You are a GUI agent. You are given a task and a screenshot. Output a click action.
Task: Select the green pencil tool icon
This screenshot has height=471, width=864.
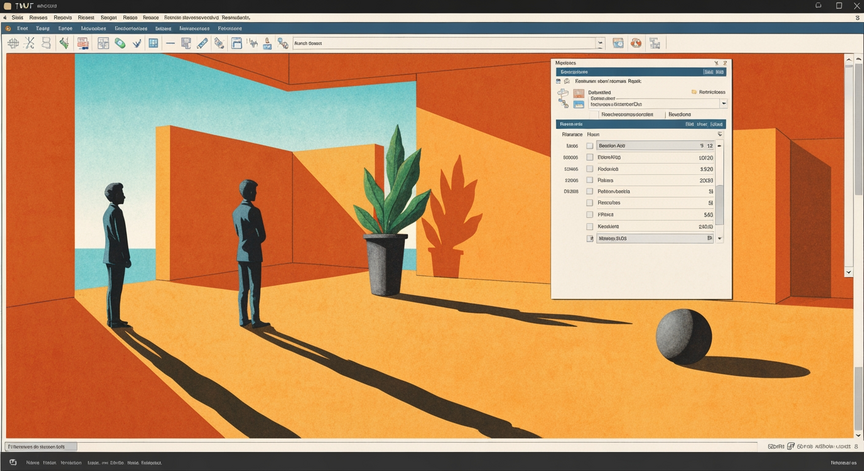64,43
